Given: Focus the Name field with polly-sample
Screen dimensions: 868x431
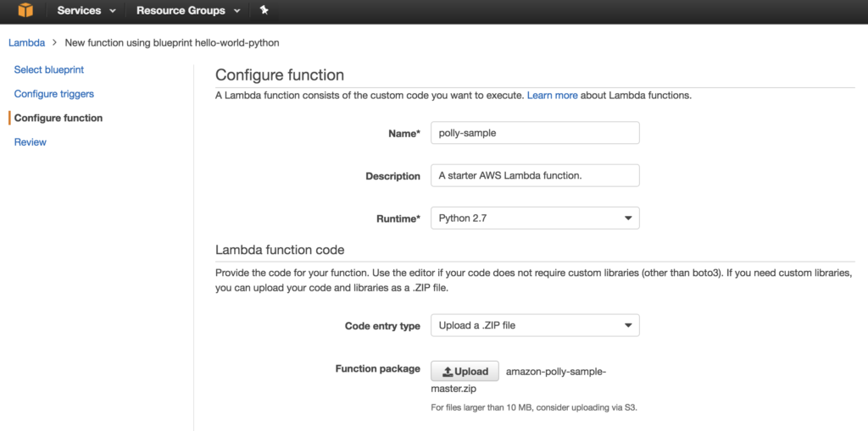Looking at the screenshot, I should click(x=535, y=133).
